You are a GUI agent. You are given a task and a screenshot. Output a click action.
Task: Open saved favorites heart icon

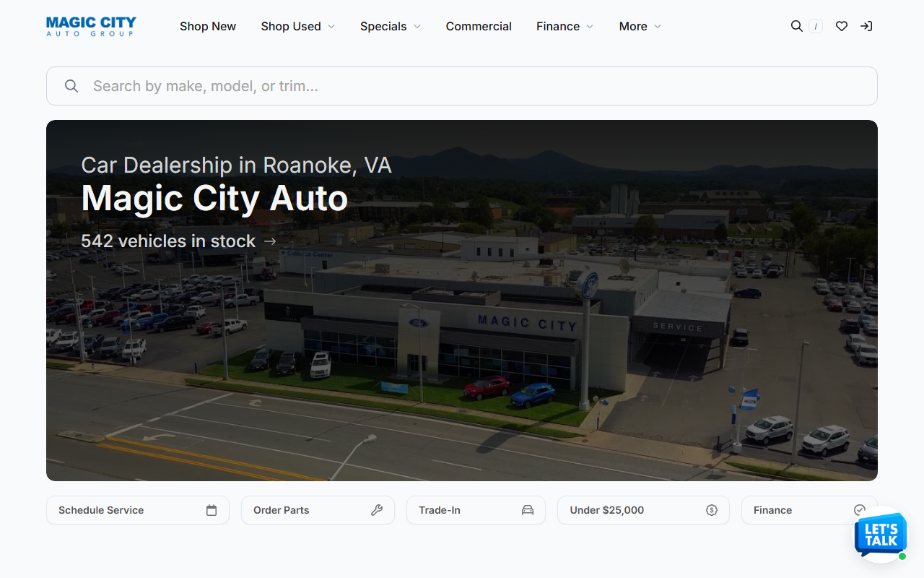click(x=842, y=26)
